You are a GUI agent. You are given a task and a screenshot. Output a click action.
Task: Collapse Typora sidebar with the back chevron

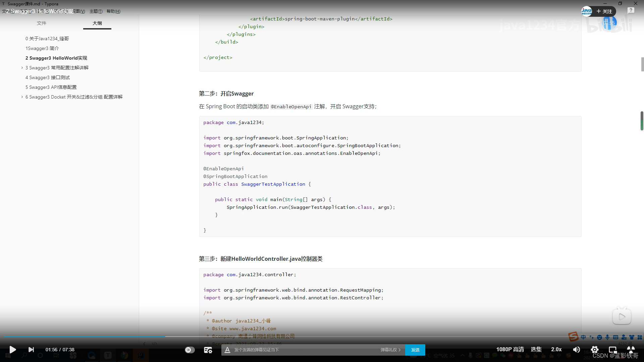click(x=144, y=344)
